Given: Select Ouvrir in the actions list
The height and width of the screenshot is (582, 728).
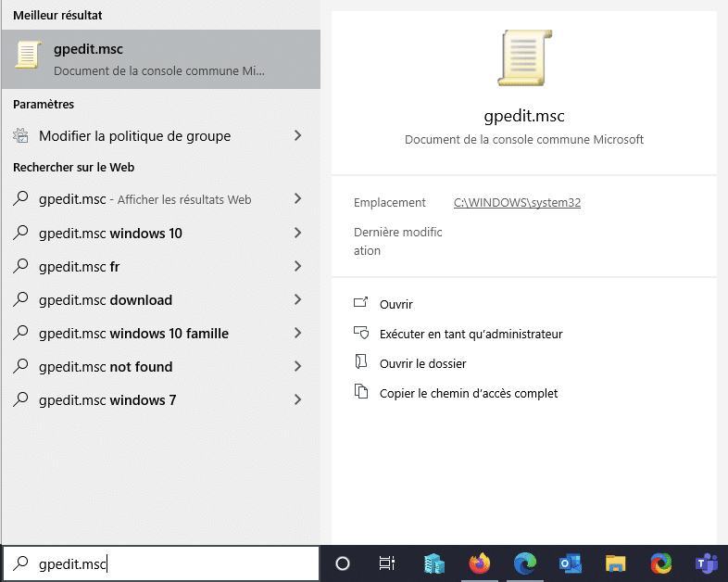Looking at the screenshot, I should 395,304.
